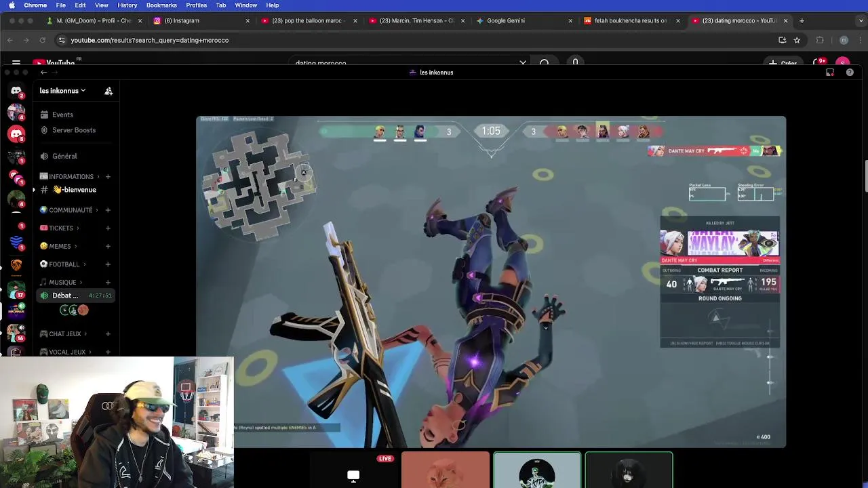Viewport: 868px width, 488px height.
Task: Switch to the Google Gemini tab
Action: pos(524,21)
